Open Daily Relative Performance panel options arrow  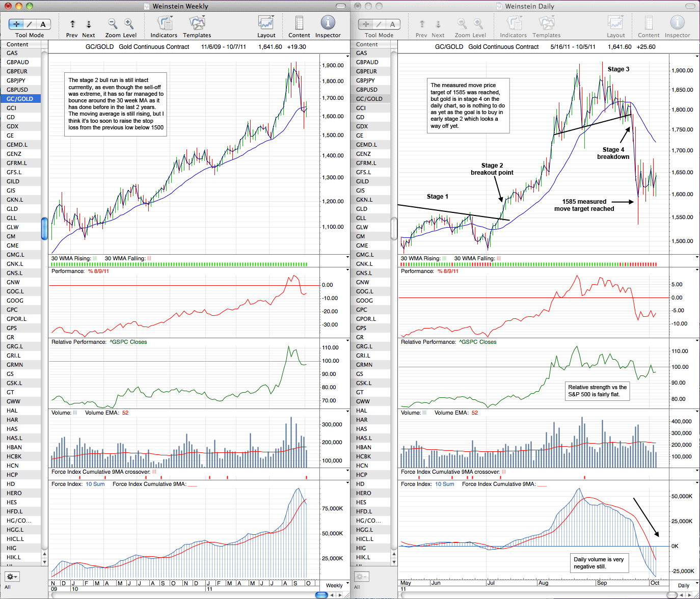(x=697, y=341)
